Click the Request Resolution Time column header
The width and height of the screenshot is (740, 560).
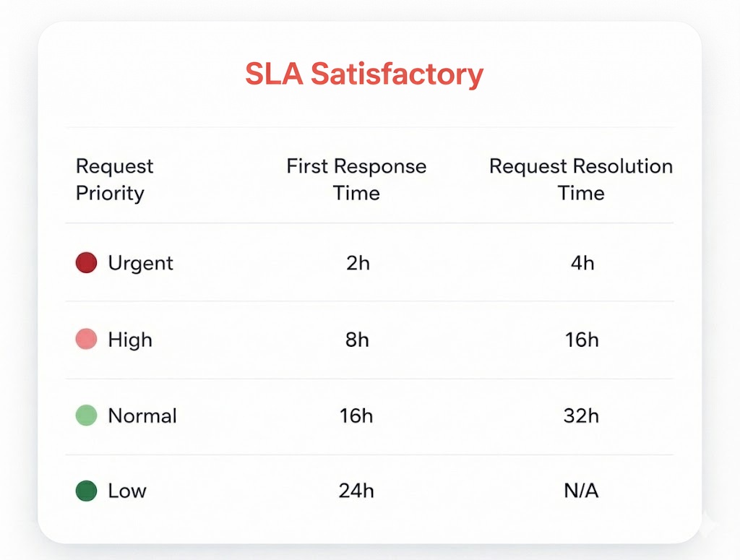581,179
